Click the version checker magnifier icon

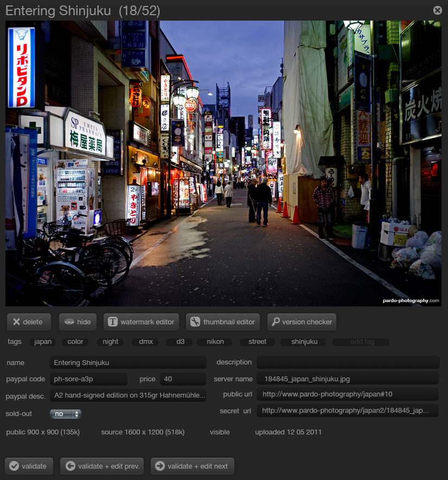click(276, 322)
